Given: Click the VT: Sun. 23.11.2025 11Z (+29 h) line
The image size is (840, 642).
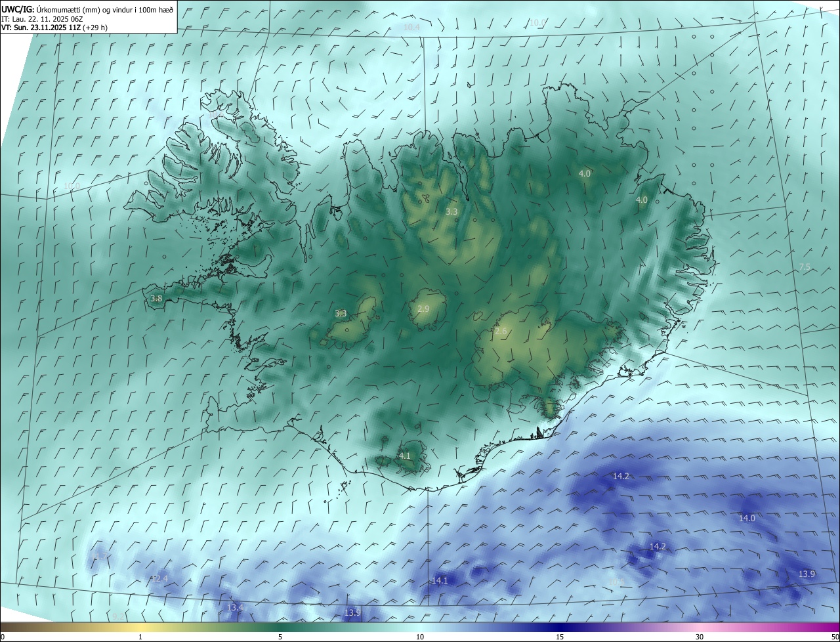Looking at the screenshot, I should (55, 28).
